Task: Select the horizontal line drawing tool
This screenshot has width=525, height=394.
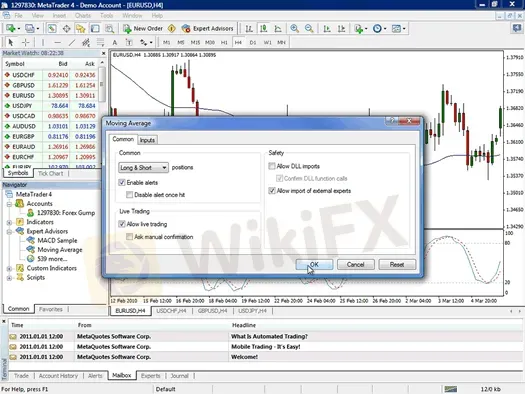Action: tap(58, 42)
